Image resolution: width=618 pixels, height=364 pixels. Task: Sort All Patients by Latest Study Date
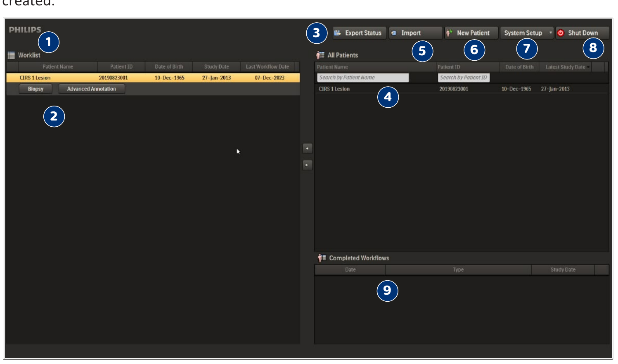(x=566, y=67)
